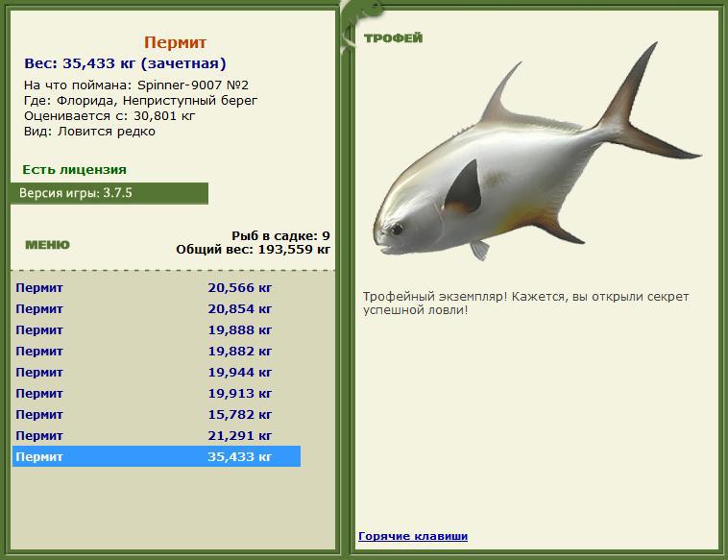The height and width of the screenshot is (560, 728).
Task: Select the Пермит row weighing 20,854 кг
Action: click(x=157, y=308)
